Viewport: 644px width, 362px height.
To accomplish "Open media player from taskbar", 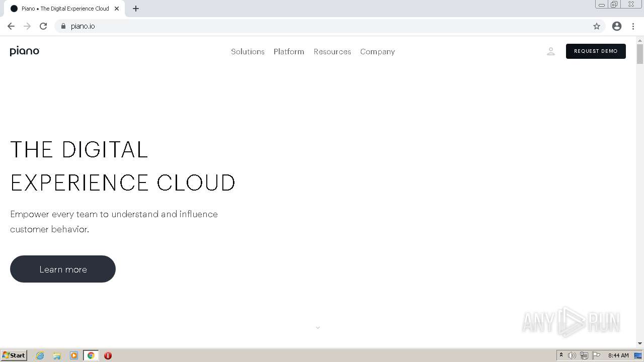I will click(74, 355).
